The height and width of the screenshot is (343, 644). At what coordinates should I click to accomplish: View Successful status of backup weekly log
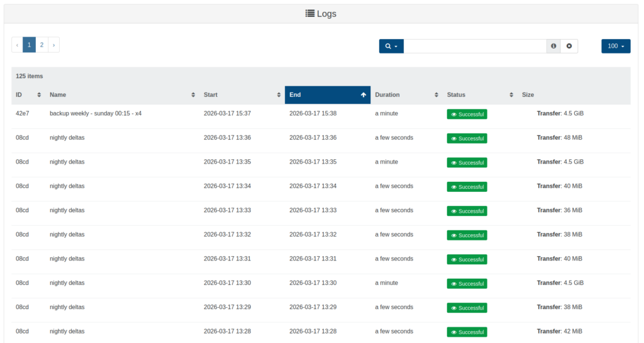[x=467, y=114]
